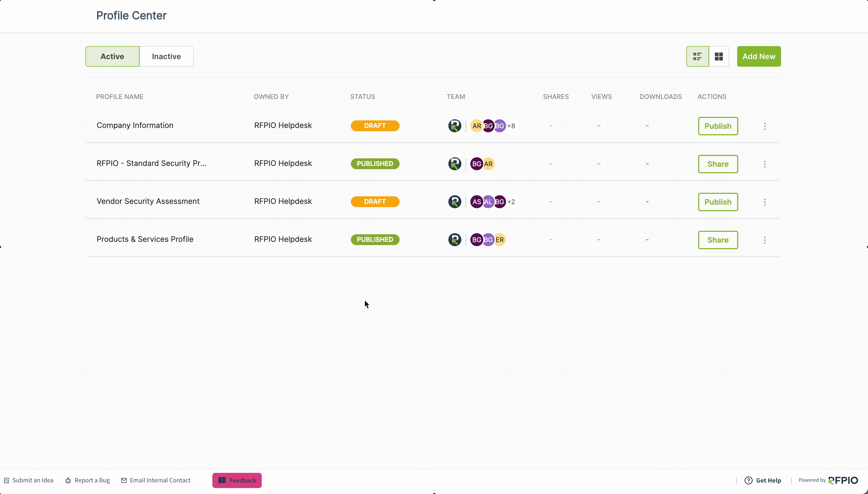Click AL avatar in Vendor Security Assessment row

[488, 202]
